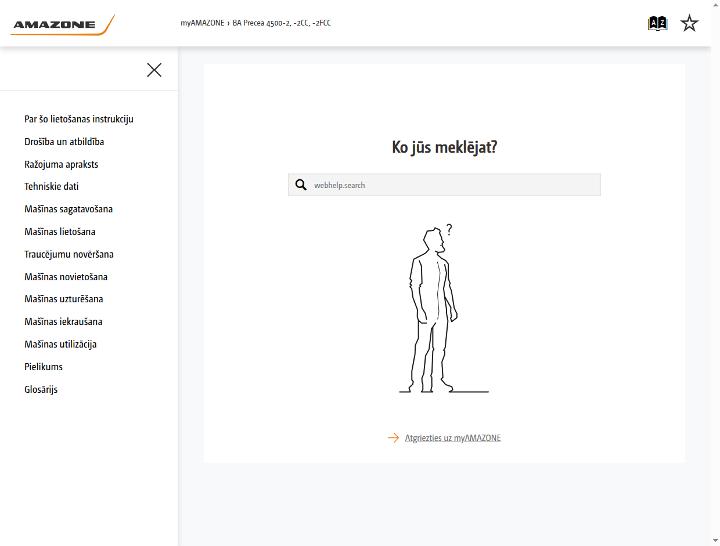Open 'Drošība un atbildība' section
Screen dimensions: 720x546
click(x=64, y=141)
